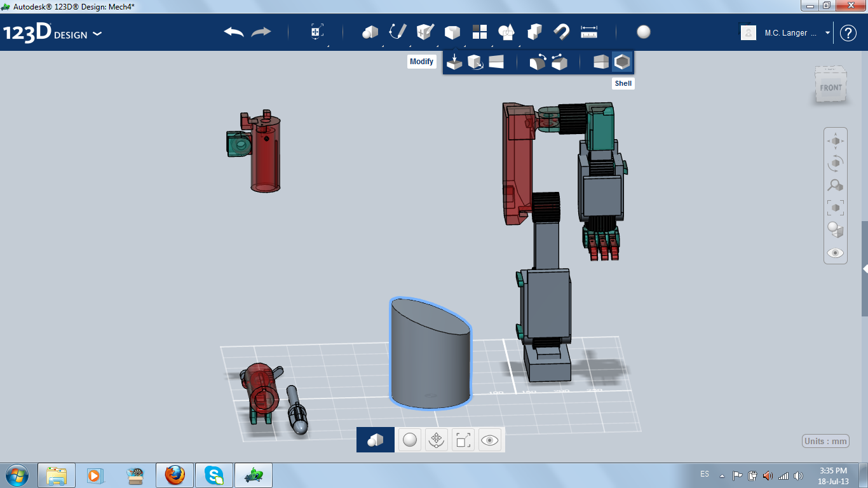Switch perspective or orthographic view mode

(x=836, y=230)
